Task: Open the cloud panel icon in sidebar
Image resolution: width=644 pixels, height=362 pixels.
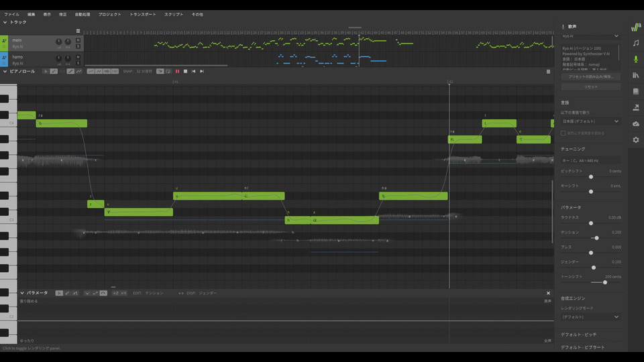Action: pyautogui.click(x=636, y=123)
